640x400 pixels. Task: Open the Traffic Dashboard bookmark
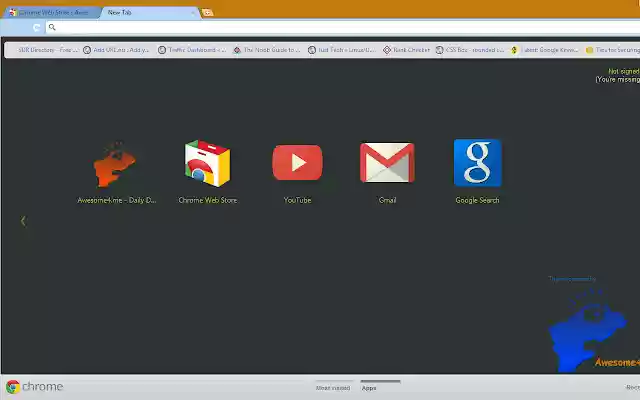191,50
